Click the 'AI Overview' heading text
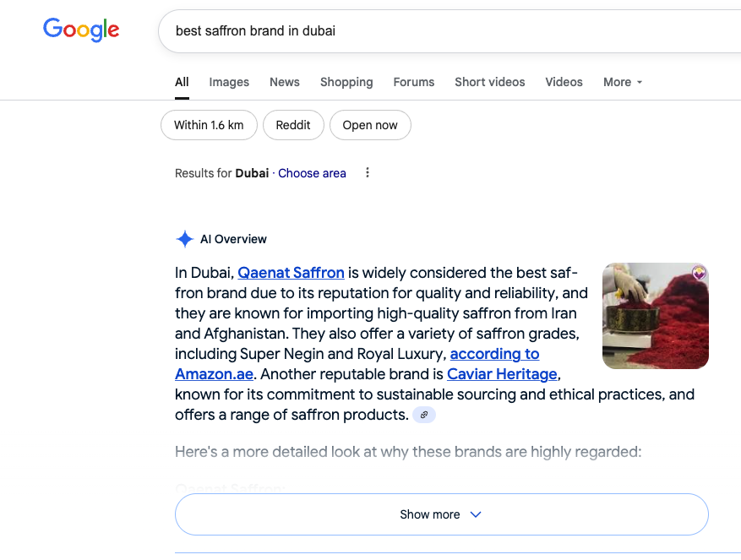741x560 pixels. coord(233,239)
